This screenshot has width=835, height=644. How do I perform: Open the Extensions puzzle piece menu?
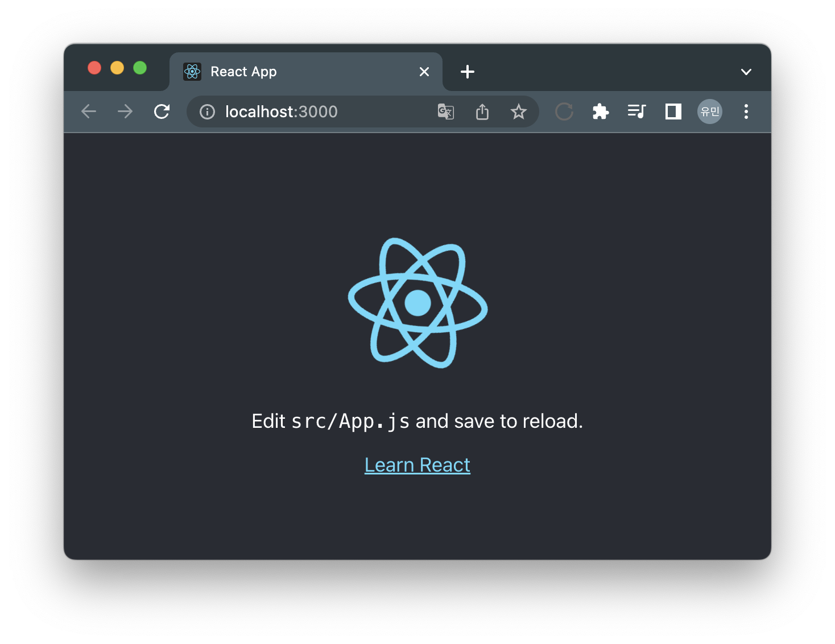point(601,112)
